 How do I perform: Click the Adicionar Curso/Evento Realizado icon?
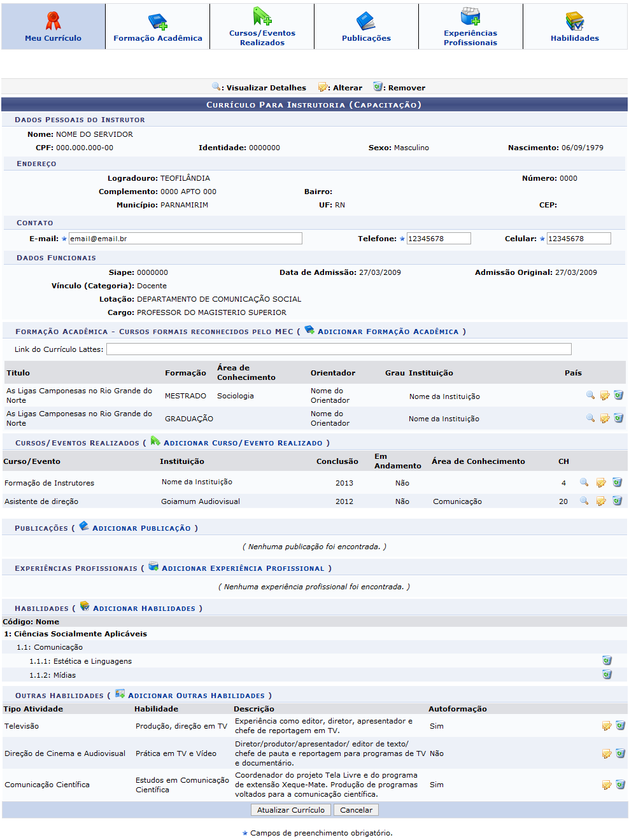pos(155,441)
